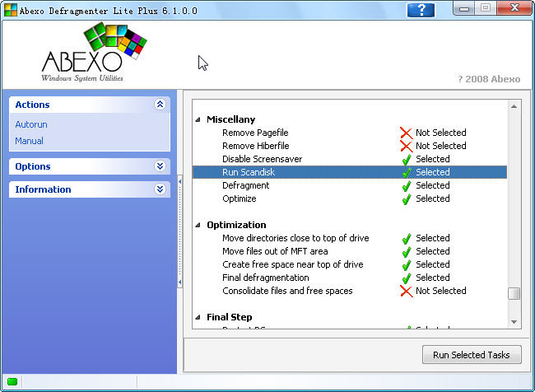The image size is (535, 392).
Task: Click green status indicator in status bar
Action: point(12,381)
